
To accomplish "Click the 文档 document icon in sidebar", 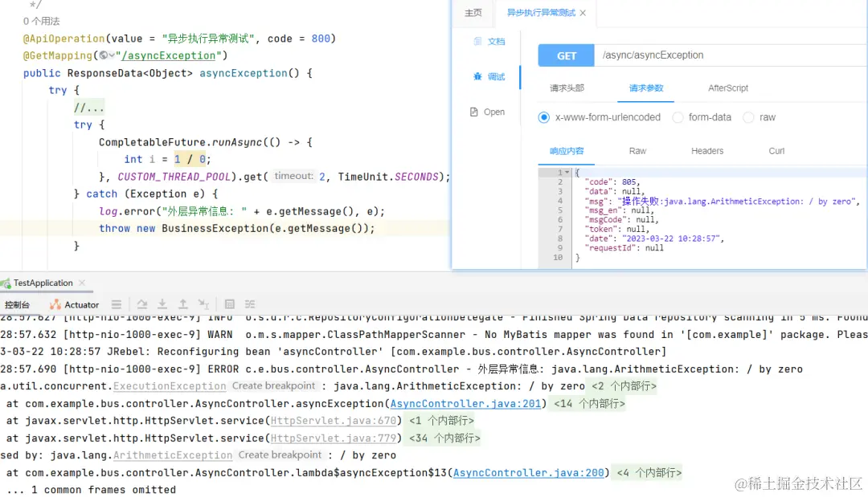I will 477,41.
